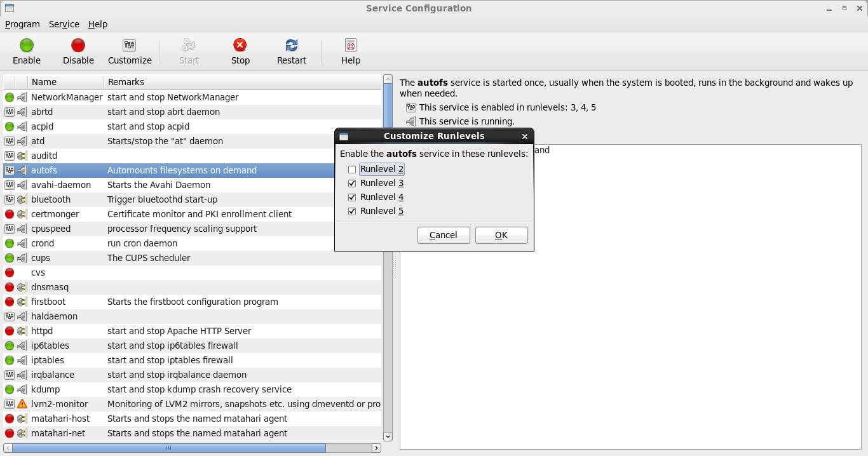The width and height of the screenshot is (868, 456).
Task: Click the runlevel icon next to abrtd
Action: click(10, 112)
